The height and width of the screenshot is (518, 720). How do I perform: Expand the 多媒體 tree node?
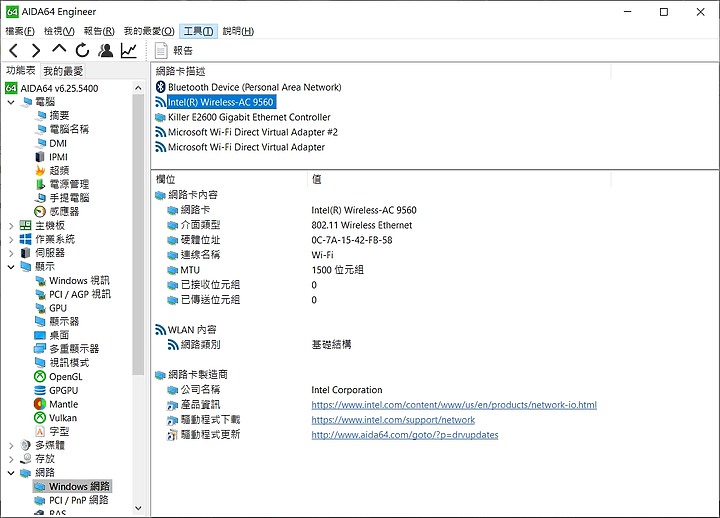11,445
